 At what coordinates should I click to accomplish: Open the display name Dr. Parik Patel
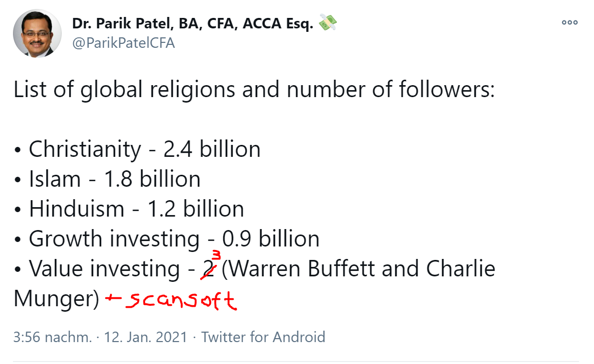[192, 23]
